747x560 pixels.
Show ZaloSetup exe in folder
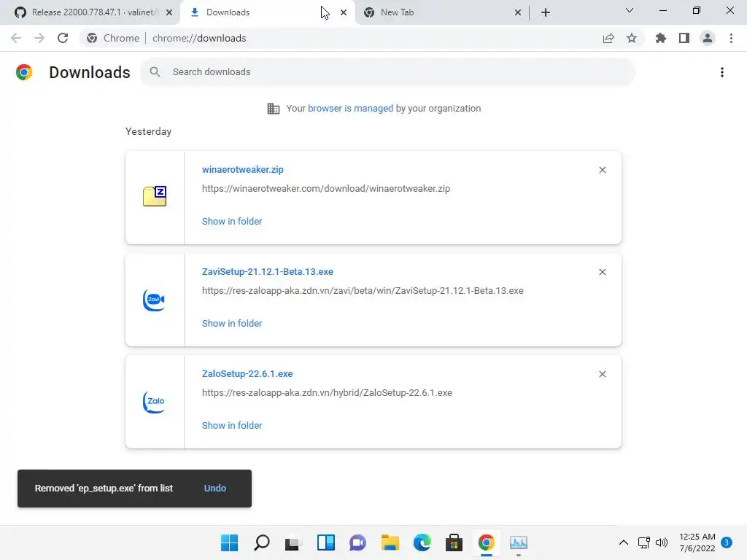tap(232, 426)
